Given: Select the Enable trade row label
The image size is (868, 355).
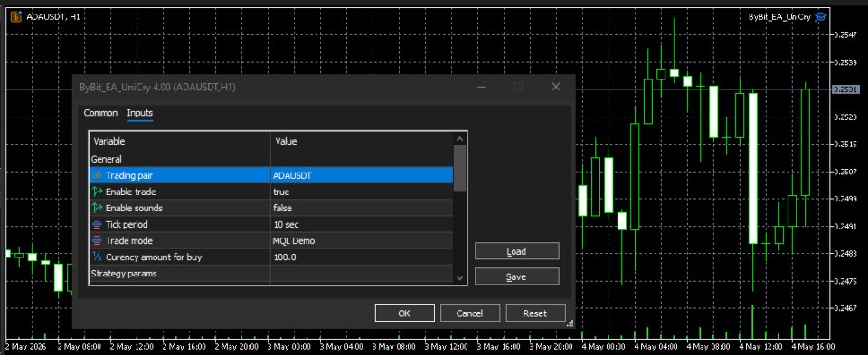Looking at the screenshot, I should tap(130, 192).
